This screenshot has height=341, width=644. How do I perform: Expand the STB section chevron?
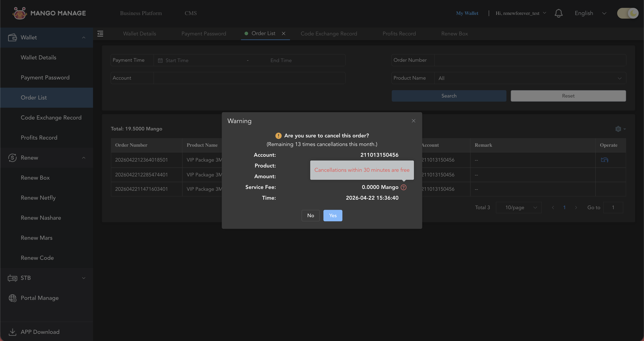[84, 278]
